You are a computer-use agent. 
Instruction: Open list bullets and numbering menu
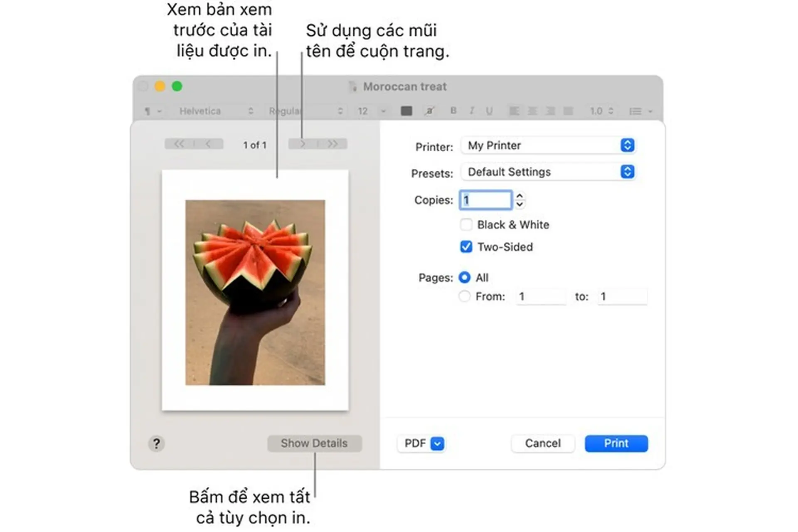pyautogui.click(x=640, y=111)
